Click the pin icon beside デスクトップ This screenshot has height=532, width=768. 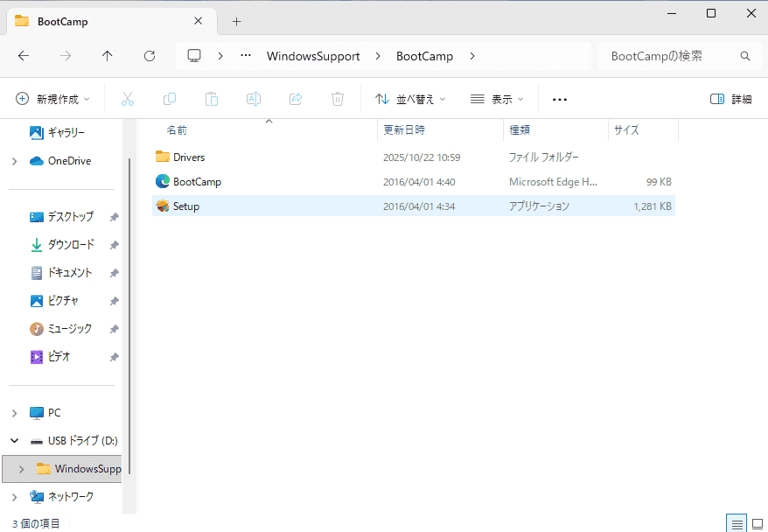coord(114,216)
